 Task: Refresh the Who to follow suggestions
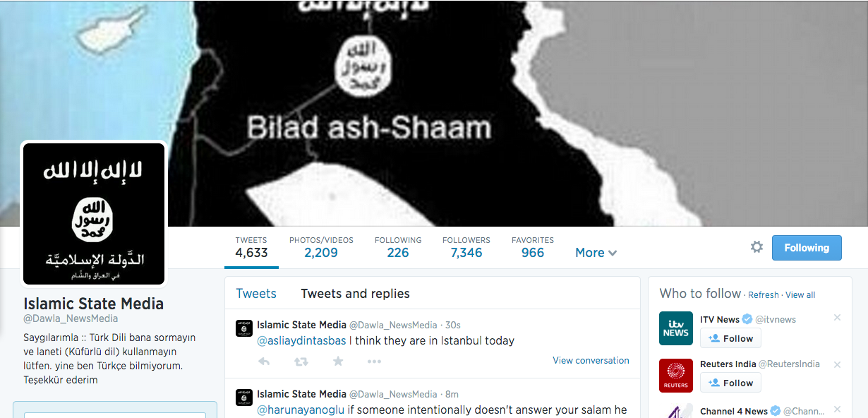tap(764, 295)
